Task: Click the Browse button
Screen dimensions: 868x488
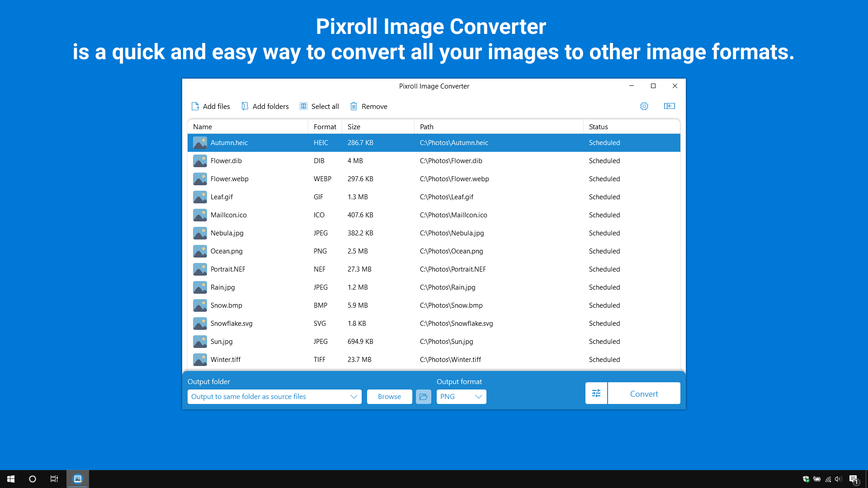Action: 389,397
